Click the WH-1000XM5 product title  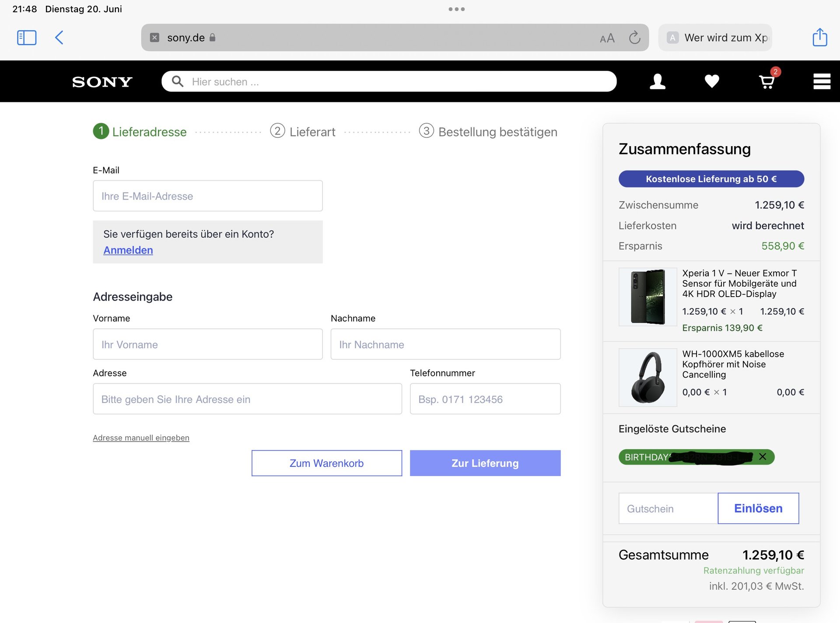pyautogui.click(x=733, y=364)
